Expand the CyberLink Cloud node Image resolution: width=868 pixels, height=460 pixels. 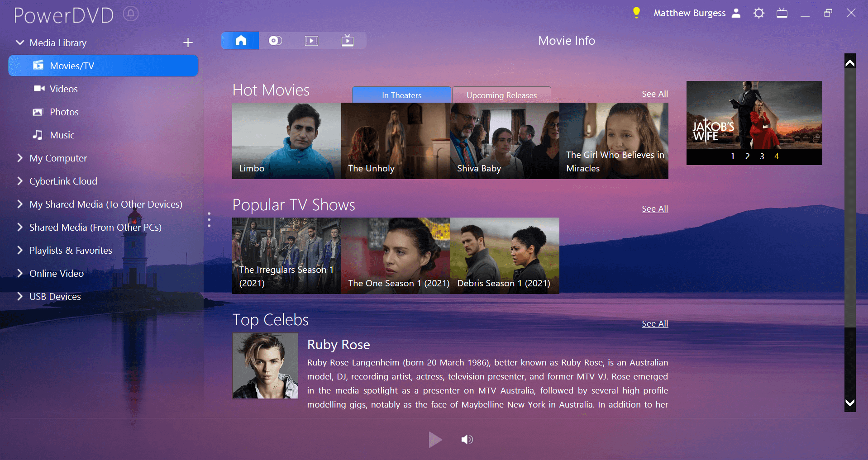coord(19,181)
